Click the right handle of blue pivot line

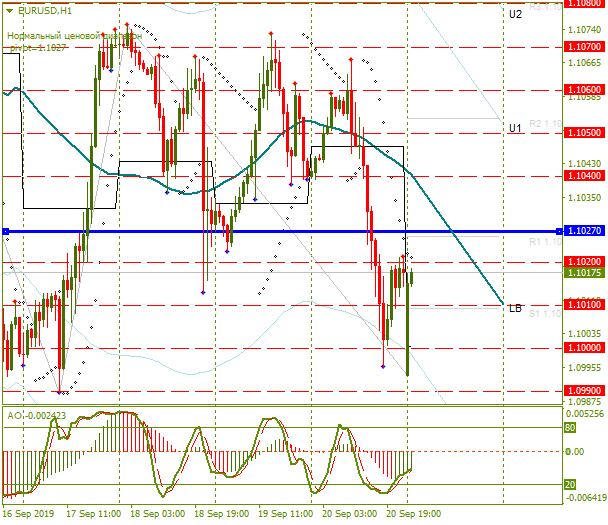point(559,231)
